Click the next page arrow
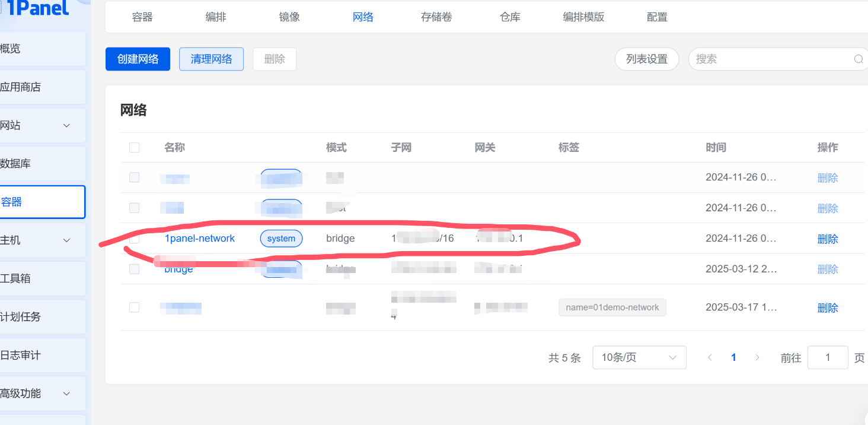The width and height of the screenshot is (868, 425). [757, 357]
